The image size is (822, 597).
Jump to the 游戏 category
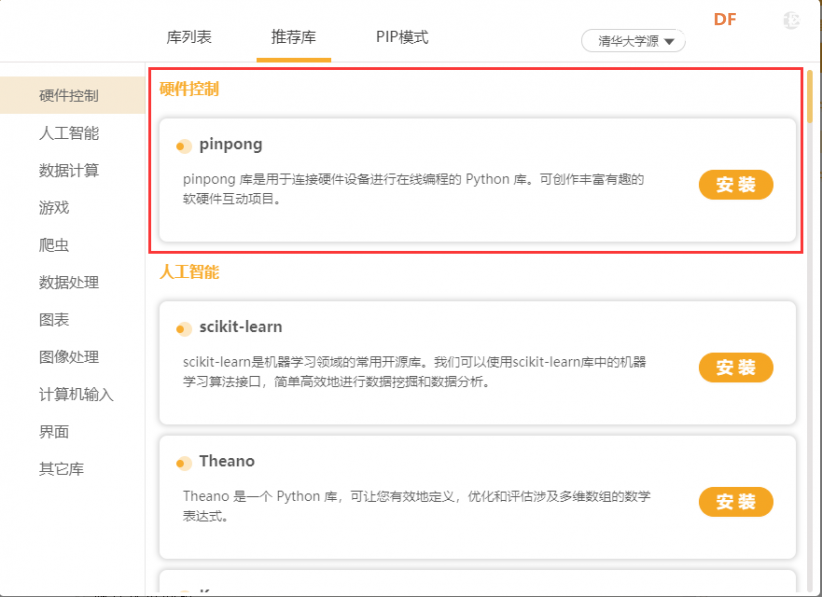click(54, 208)
